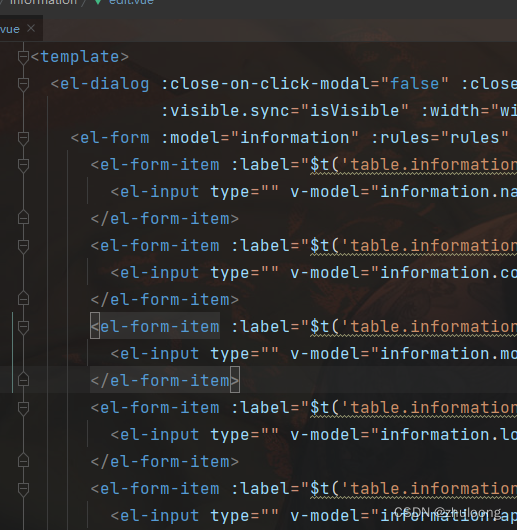
Task: Click the el-dialog tag name
Action: (105, 83)
